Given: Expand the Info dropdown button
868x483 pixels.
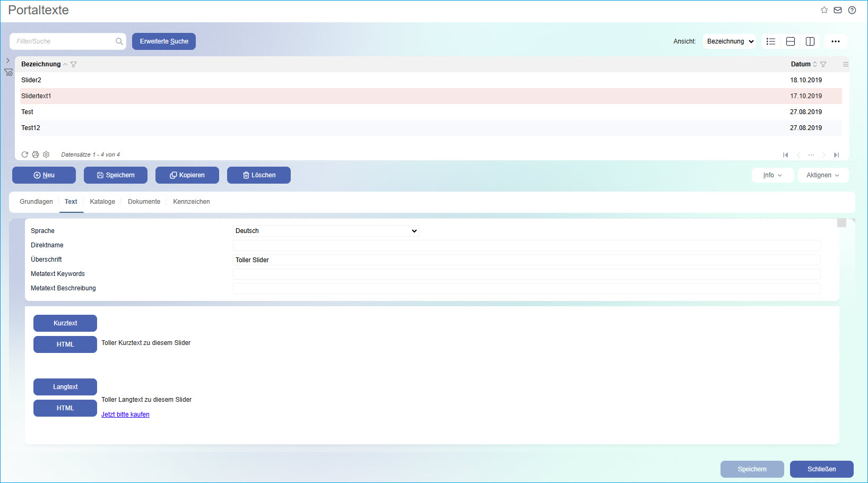Looking at the screenshot, I should tap(773, 175).
